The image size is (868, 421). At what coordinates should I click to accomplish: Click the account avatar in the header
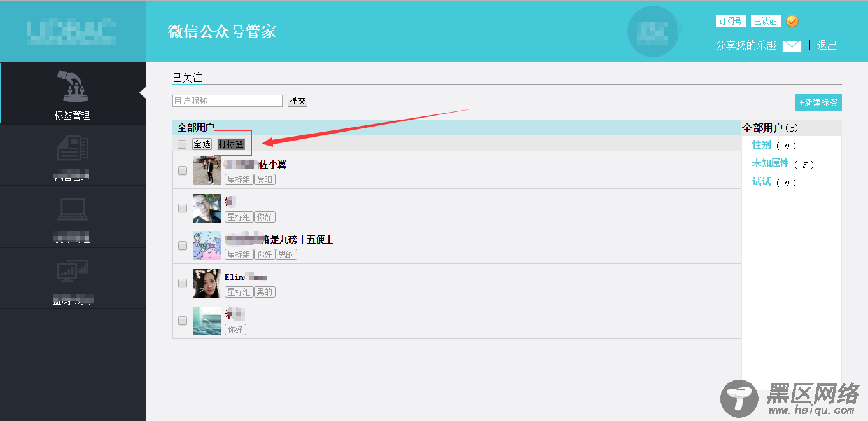[x=654, y=32]
